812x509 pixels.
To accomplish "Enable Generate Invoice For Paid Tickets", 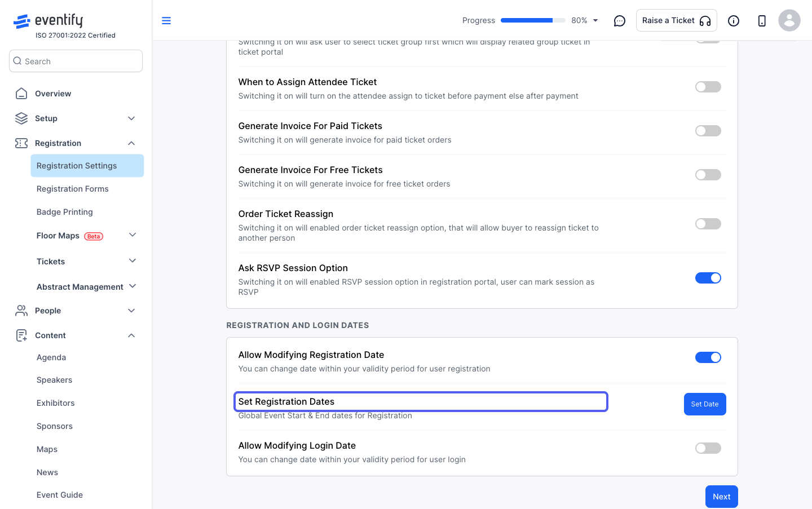I will tap(708, 131).
